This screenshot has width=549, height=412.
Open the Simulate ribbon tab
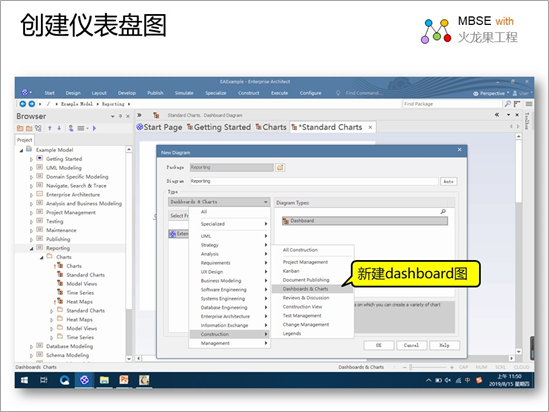[184, 93]
